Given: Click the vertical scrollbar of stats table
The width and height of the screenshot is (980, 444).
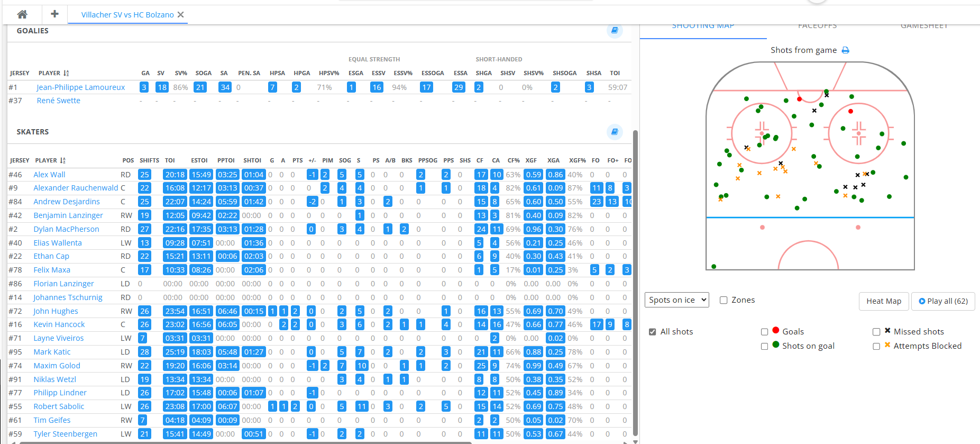Looking at the screenshot, I should tap(635, 265).
